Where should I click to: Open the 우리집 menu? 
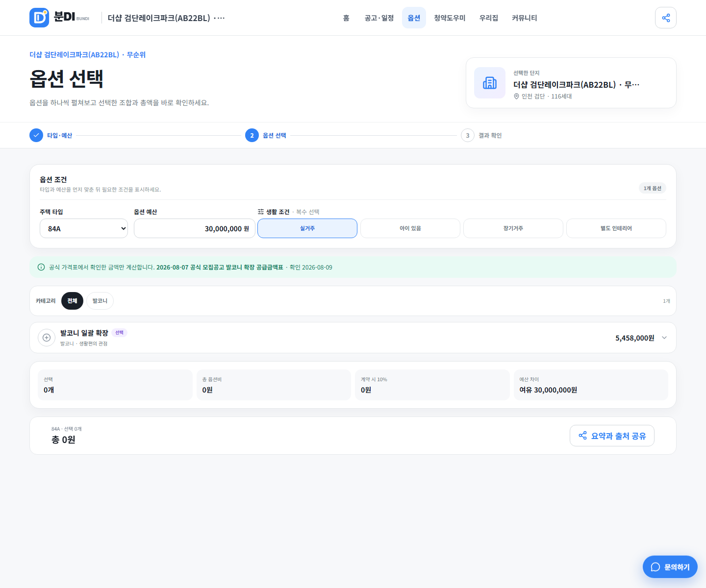click(x=489, y=18)
